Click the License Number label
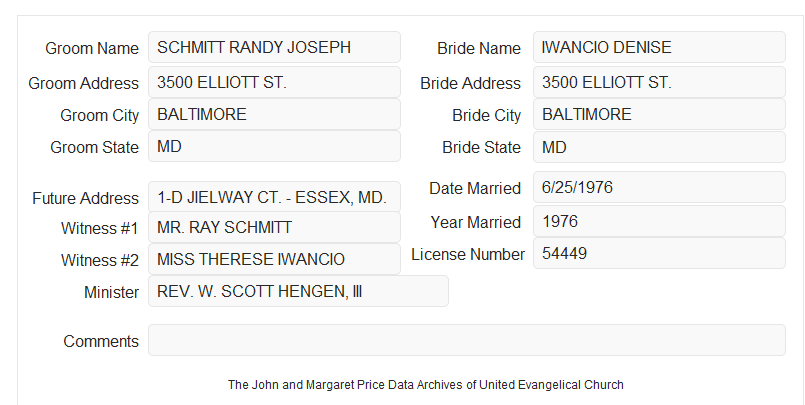805x405 pixels. coord(468,255)
